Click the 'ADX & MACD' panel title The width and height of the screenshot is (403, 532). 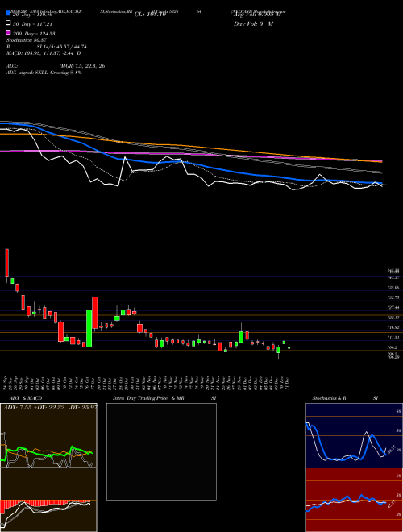(26, 398)
